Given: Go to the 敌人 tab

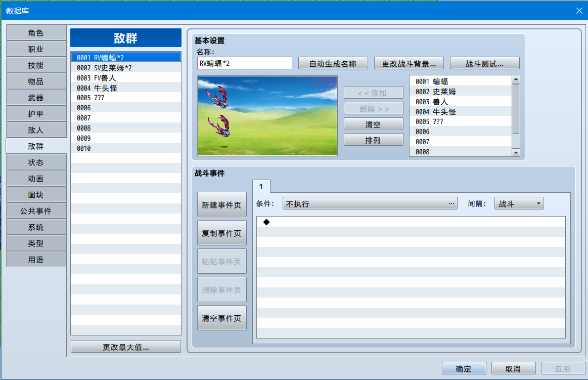Looking at the screenshot, I should tap(36, 130).
